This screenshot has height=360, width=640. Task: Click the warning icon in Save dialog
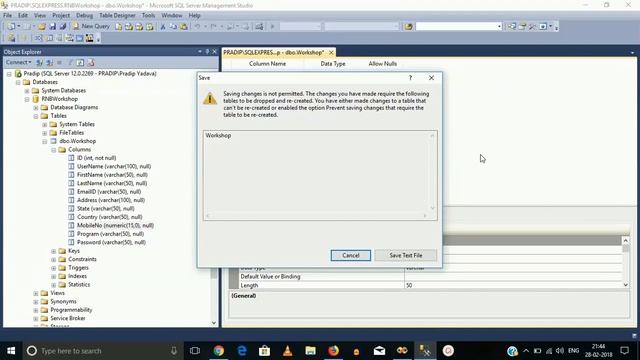click(x=210, y=98)
